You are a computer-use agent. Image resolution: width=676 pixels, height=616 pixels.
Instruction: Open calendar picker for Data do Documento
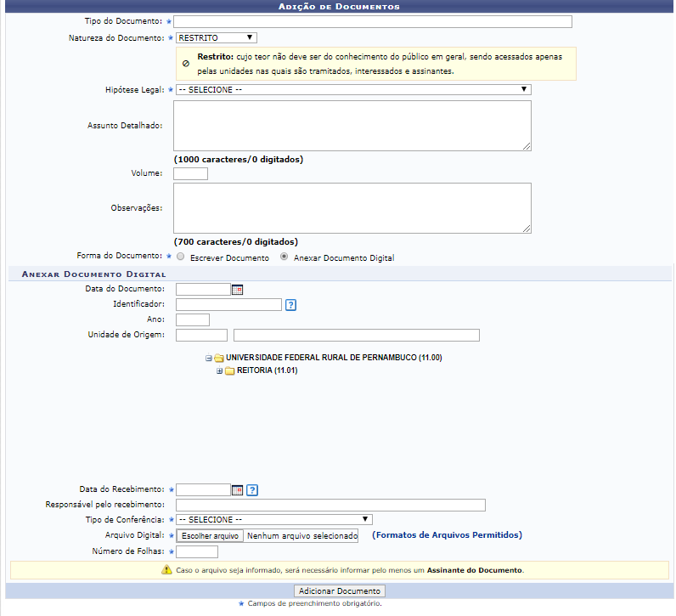coord(238,290)
